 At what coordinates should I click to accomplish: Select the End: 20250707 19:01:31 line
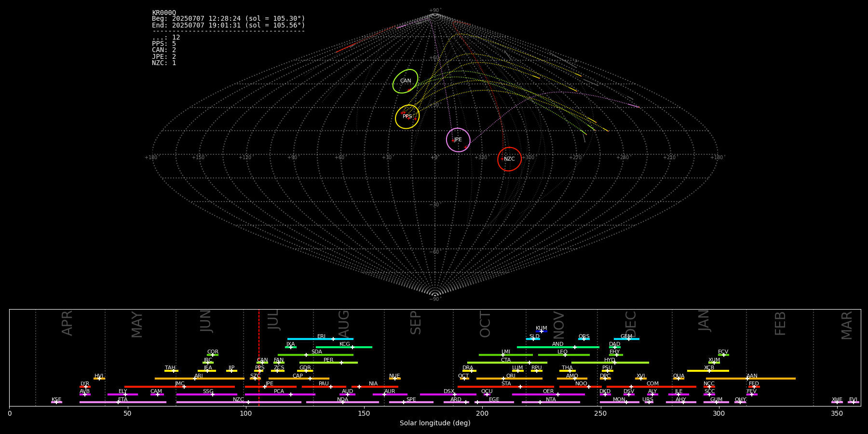point(229,25)
